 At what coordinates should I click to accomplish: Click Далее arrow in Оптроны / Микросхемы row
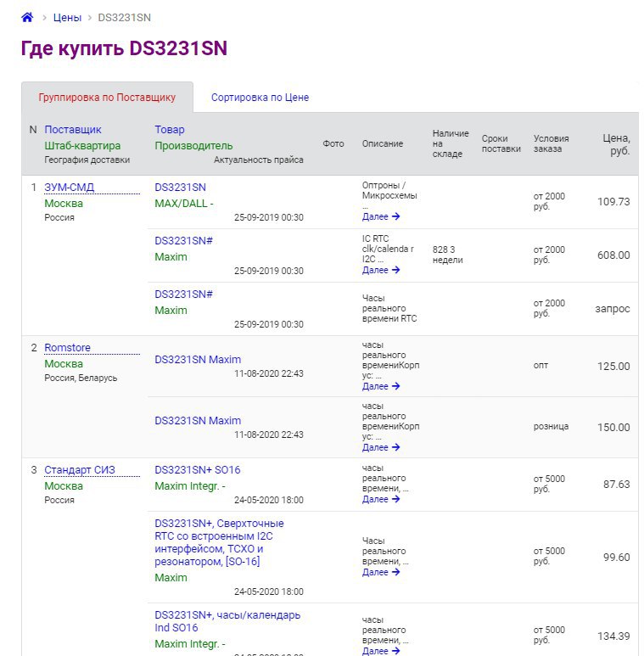pyautogui.click(x=381, y=216)
